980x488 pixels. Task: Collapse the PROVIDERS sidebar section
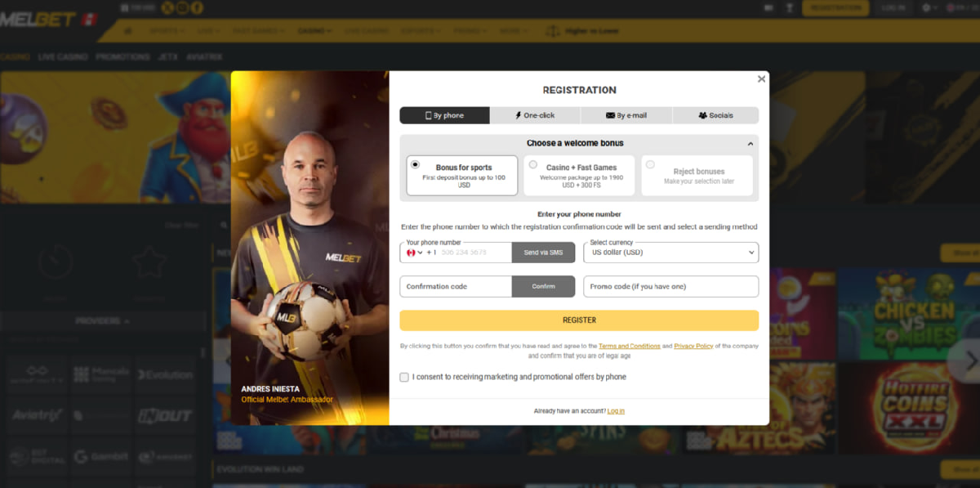tap(103, 321)
